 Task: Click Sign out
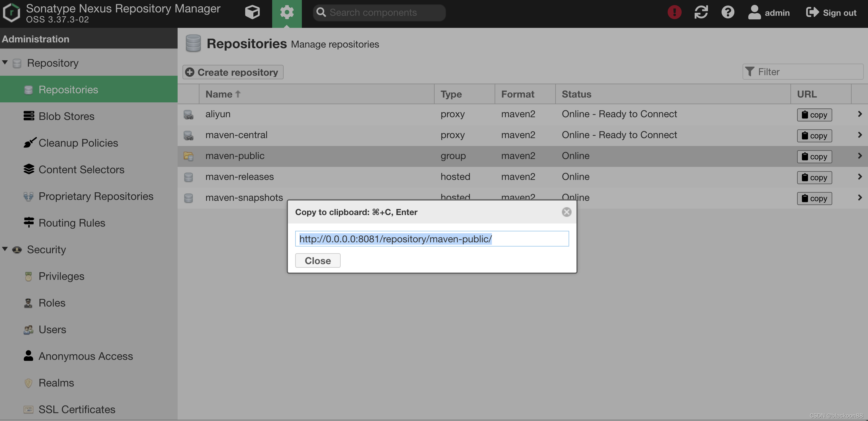pos(831,12)
